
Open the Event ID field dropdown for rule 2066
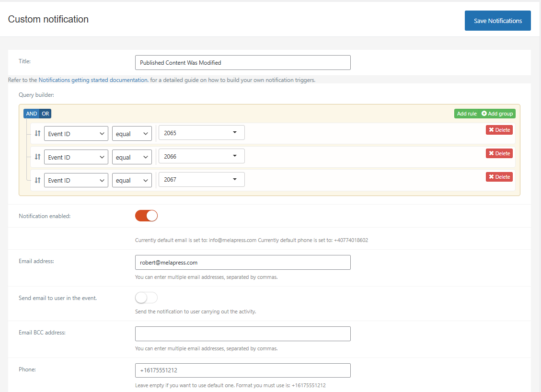[76, 157]
